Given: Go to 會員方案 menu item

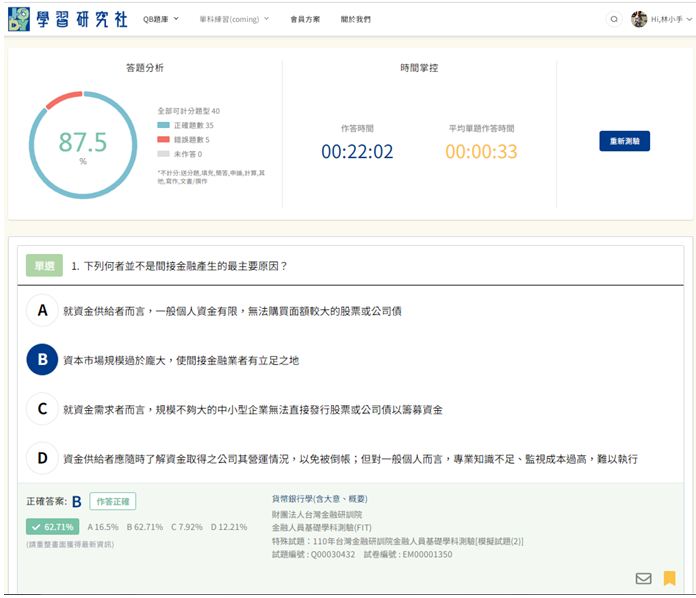Looking at the screenshot, I should pyautogui.click(x=304, y=19).
